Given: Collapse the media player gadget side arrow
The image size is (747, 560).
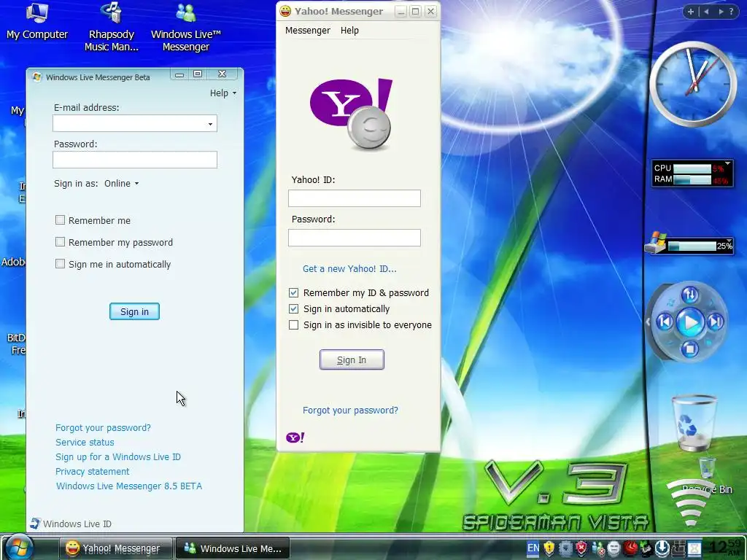Looking at the screenshot, I should (x=648, y=322).
